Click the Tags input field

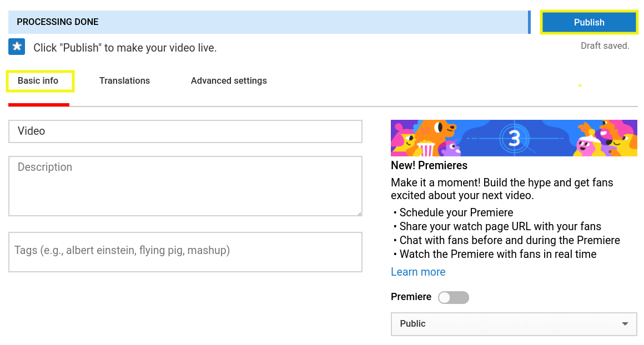[185, 251]
